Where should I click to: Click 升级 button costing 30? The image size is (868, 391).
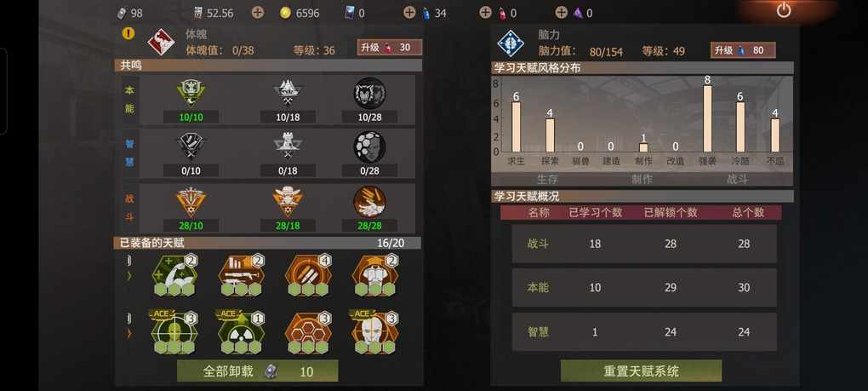(x=390, y=48)
